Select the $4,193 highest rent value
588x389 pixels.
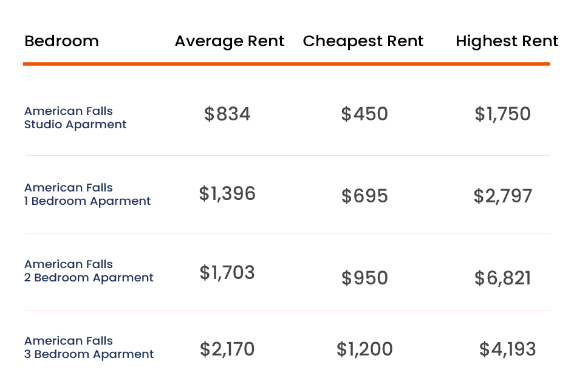507,349
